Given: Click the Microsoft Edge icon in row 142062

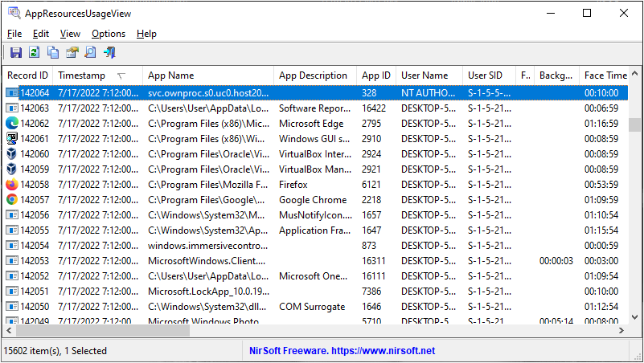Looking at the screenshot, I should click(12, 124).
